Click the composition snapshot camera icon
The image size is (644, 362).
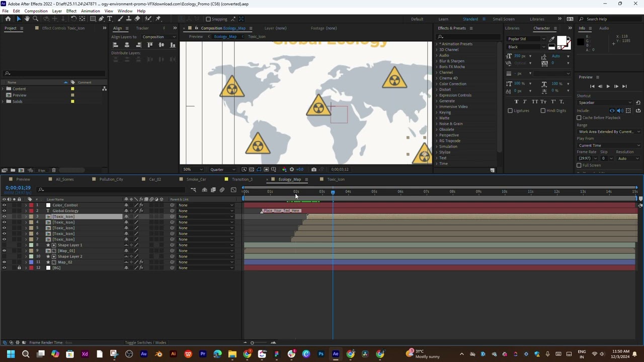click(313, 169)
